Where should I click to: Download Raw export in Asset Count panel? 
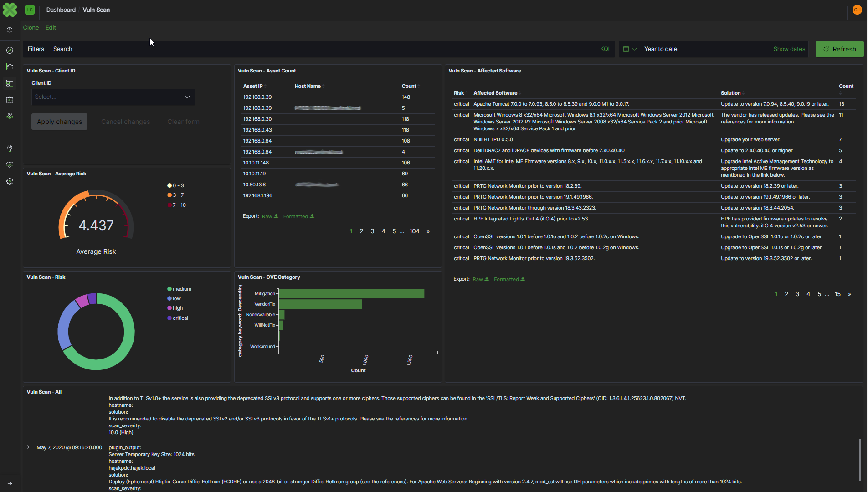[270, 216]
